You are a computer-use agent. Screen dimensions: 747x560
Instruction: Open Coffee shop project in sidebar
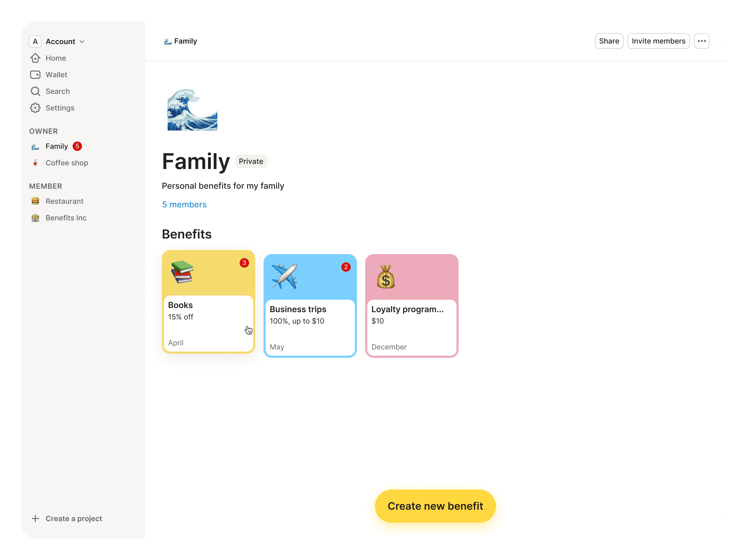coord(66,163)
